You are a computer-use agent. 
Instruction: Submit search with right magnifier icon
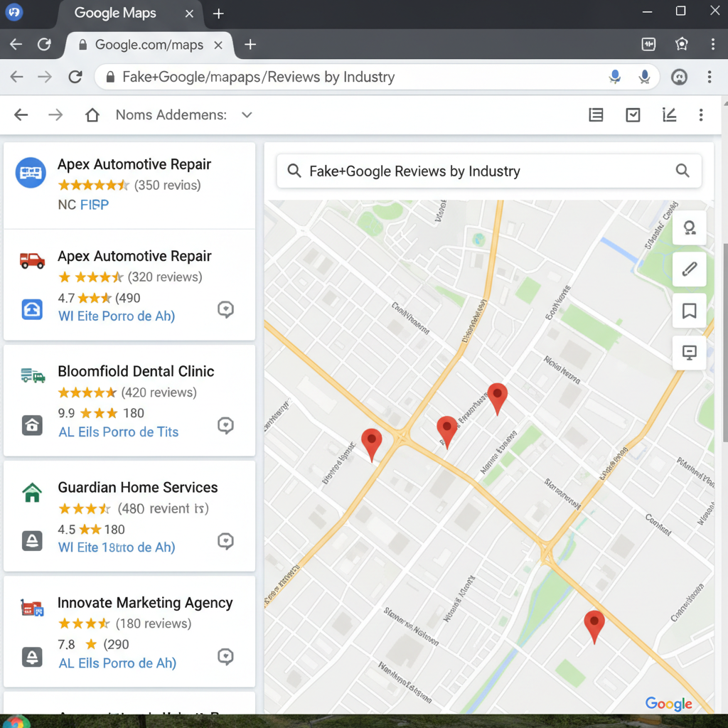click(682, 171)
